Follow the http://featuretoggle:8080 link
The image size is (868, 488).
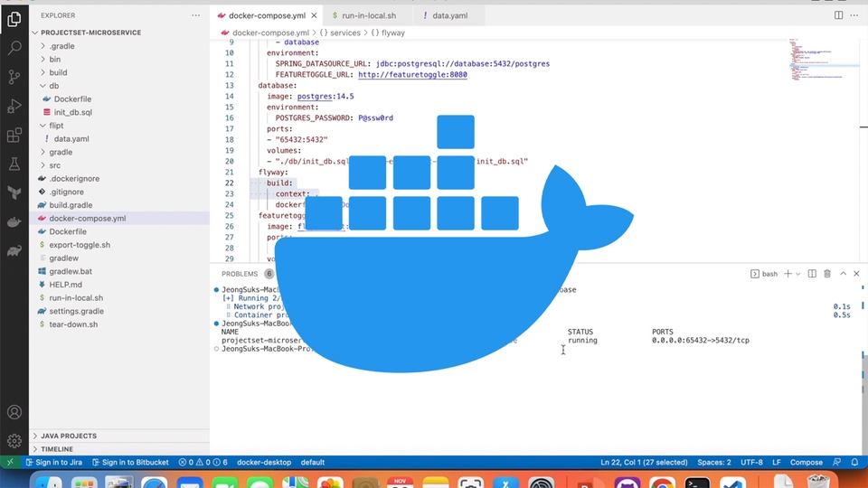(412, 75)
